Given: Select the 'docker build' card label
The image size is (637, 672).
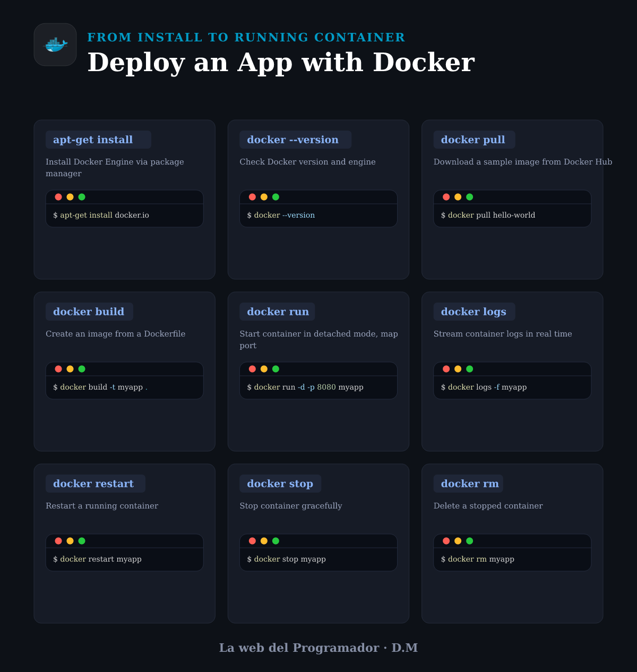Looking at the screenshot, I should (x=89, y=312).
